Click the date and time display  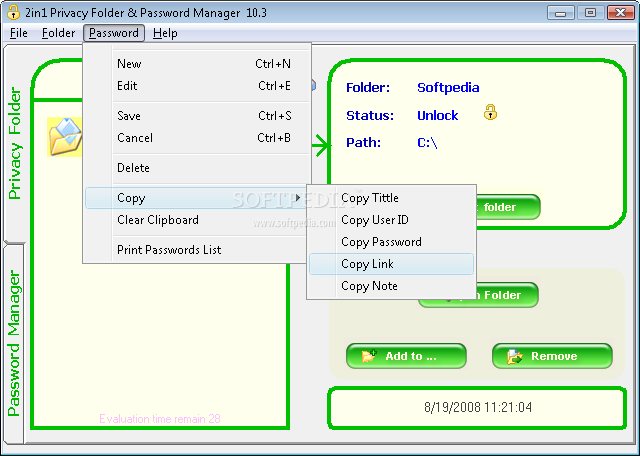click(x=478, y=407)
